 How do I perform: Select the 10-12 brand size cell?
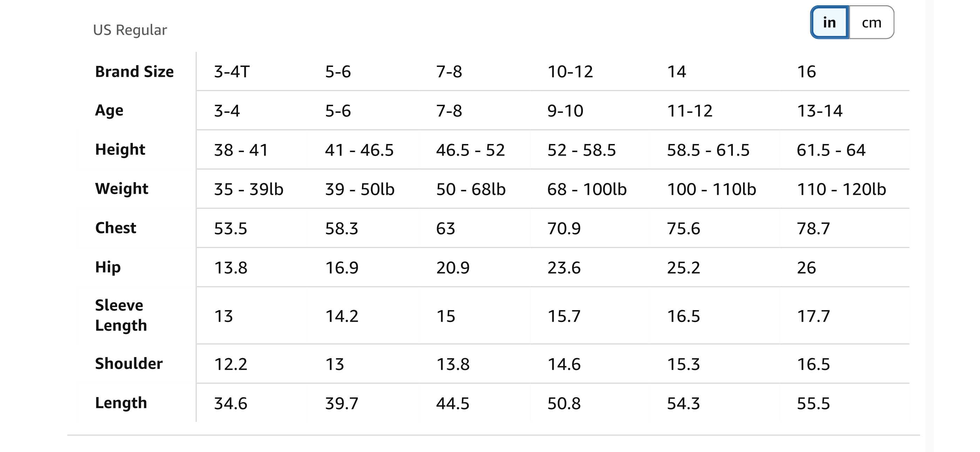coord(570,71)
